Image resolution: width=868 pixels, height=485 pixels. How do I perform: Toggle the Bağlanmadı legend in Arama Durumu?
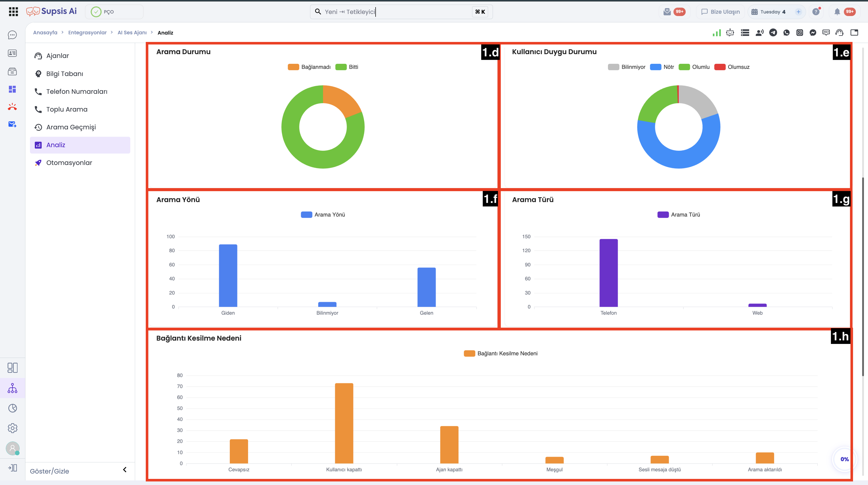309,67
